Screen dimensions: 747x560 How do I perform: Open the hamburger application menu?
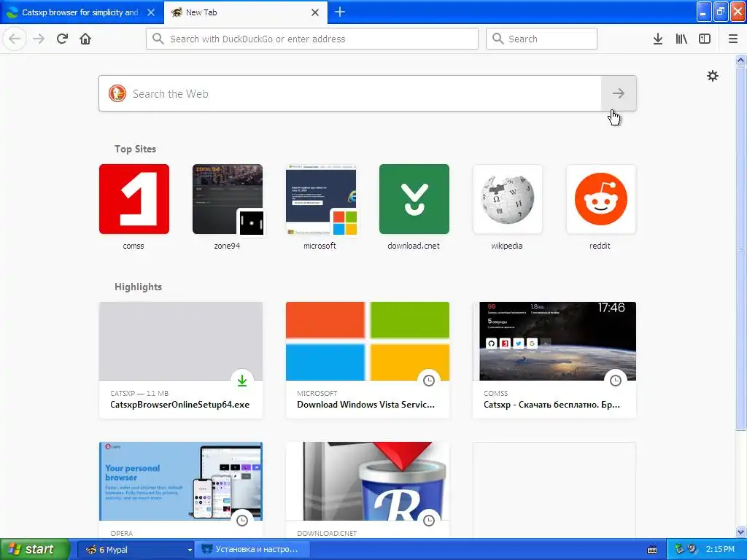click(733, 39)
